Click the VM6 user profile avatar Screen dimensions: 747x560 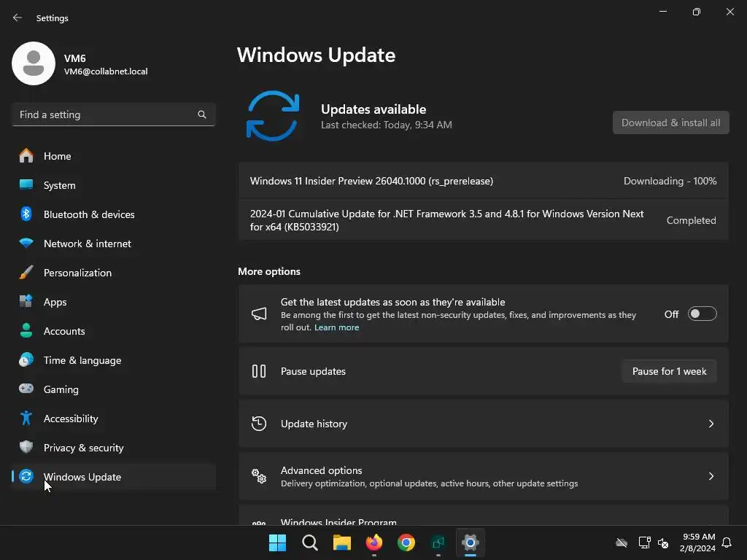click(x=34, y=63)
